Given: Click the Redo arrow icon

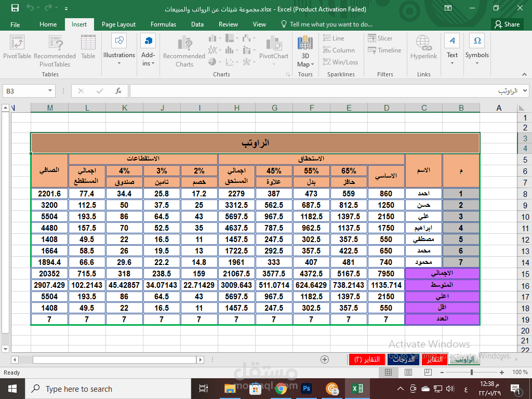Looking at the screenshot, I should (x=48, y=8).
